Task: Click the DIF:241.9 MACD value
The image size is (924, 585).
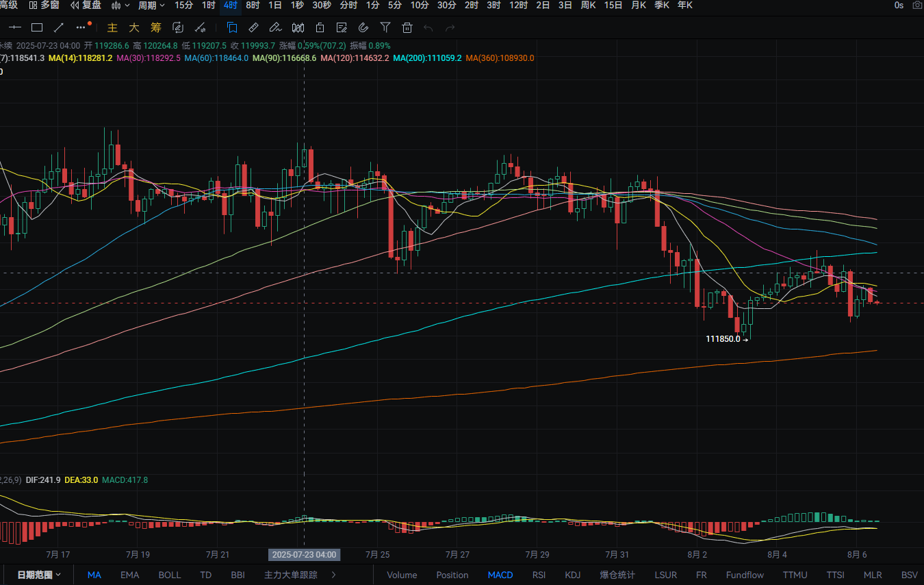Action: (43, 480)
